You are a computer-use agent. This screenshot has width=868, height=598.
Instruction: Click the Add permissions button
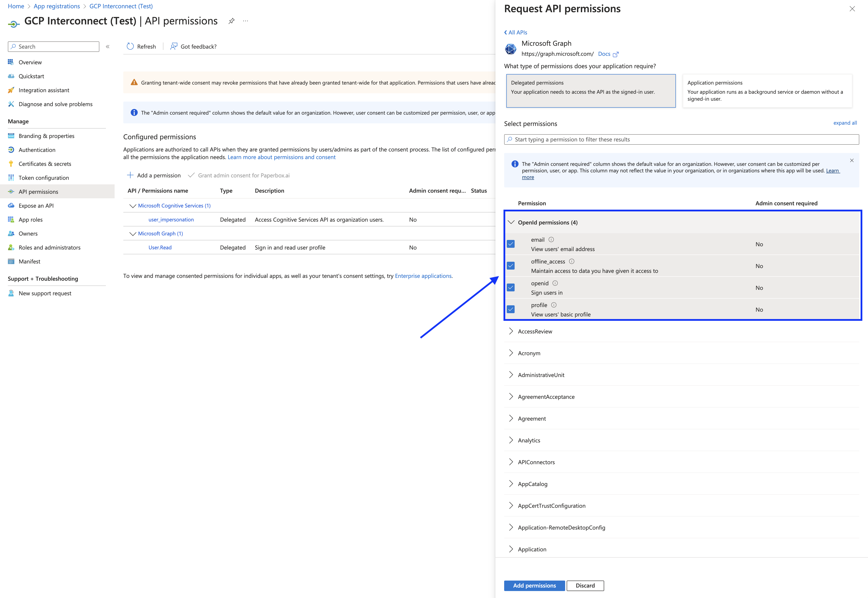pyautogui.click(x=534, y=585)
